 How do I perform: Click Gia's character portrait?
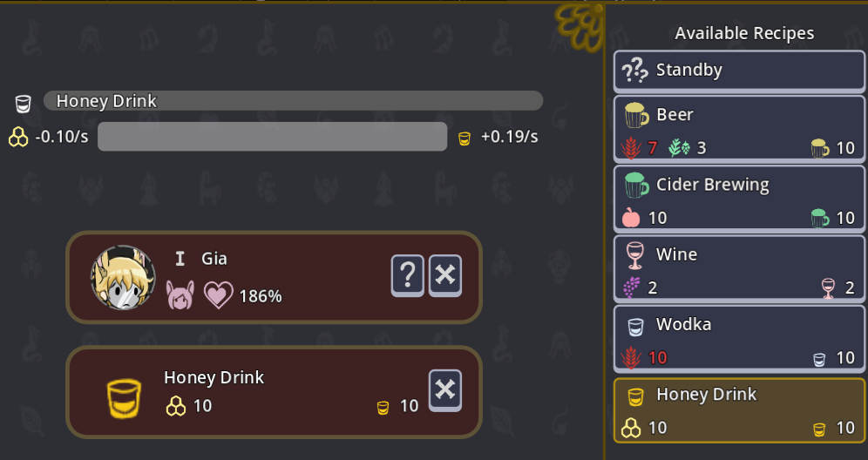123,277
